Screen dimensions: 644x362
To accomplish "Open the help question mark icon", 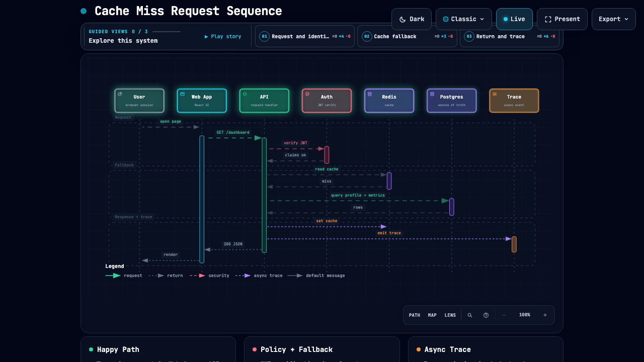I will pyautogui.click(x=486, y=315).
